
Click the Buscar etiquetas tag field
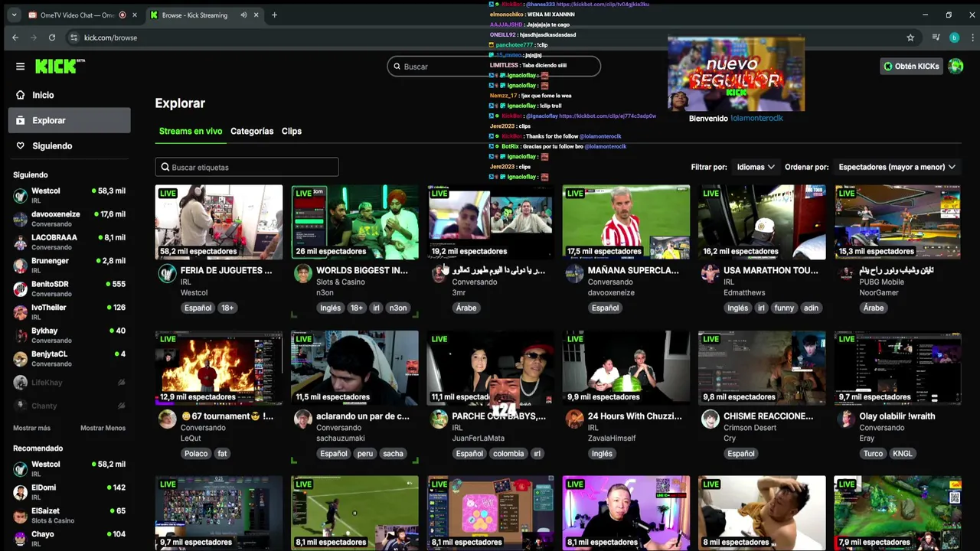pyautogui.click(x=247, y=167)
